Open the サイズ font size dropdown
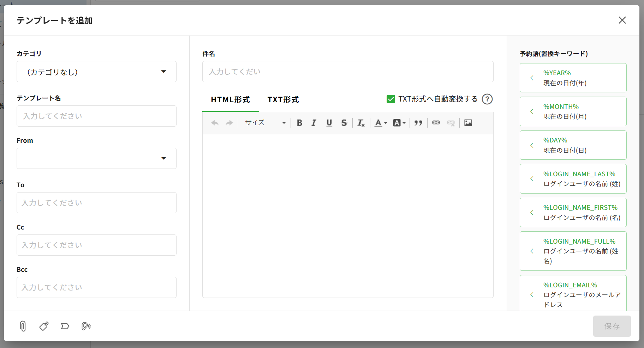Viewport: 644px width, 348px height. 265,123
